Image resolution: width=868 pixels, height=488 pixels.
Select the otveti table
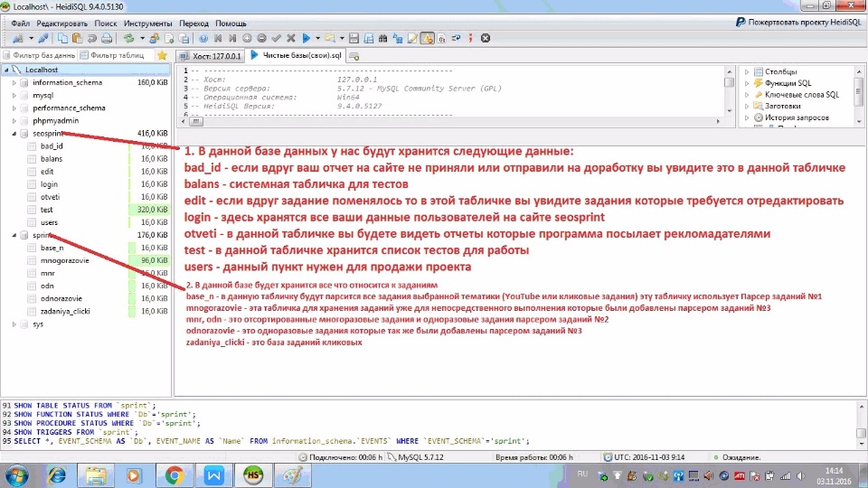[50, 197]
